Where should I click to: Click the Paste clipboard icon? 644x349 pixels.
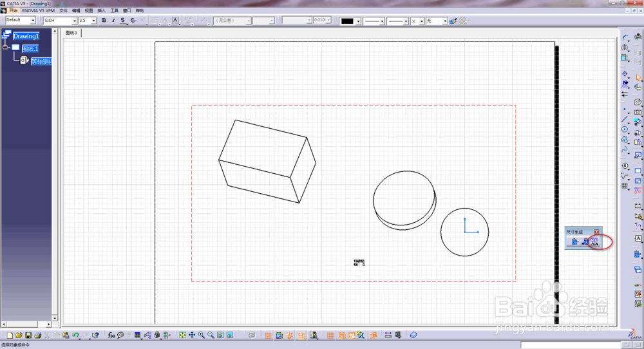point(66,335)
